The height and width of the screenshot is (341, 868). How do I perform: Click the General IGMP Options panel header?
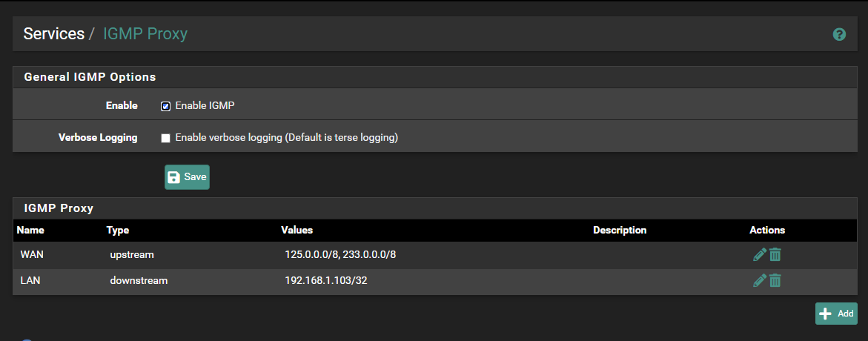point(434,77)
